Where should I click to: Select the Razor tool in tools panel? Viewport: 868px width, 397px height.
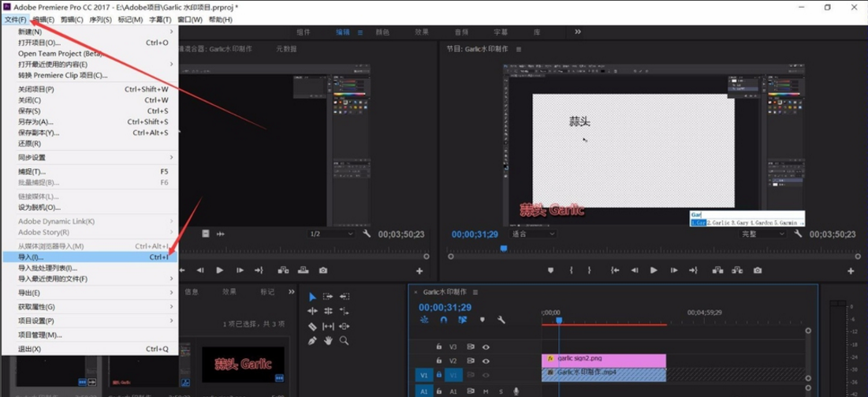(312, 326)
